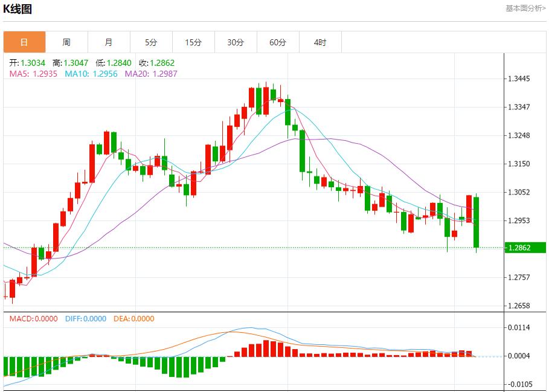Image resolution: width=549 pixels, height=392 pixels.
Task: Click the MA20 indicator label
Action: coord(151,74)
